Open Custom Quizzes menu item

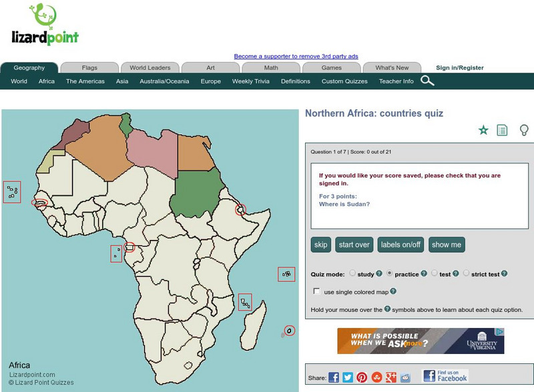344,81
